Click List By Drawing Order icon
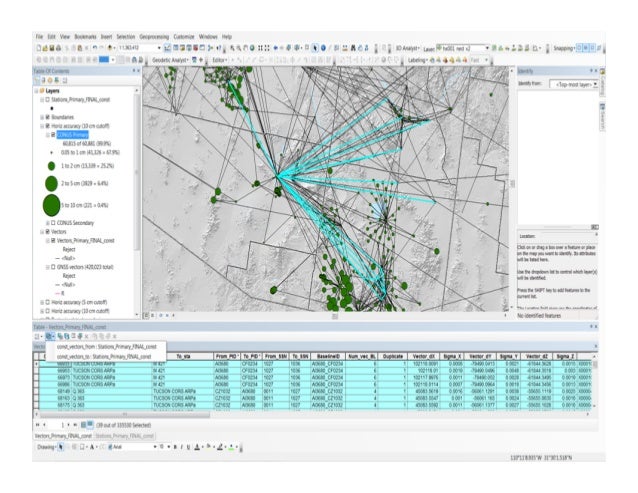Screen dimensions: 638x493 point(39,80)
